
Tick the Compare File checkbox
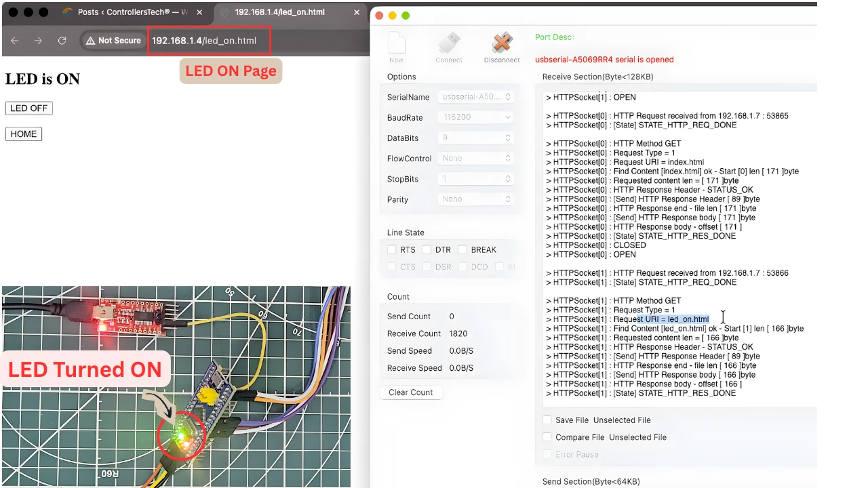pos(547,437)
